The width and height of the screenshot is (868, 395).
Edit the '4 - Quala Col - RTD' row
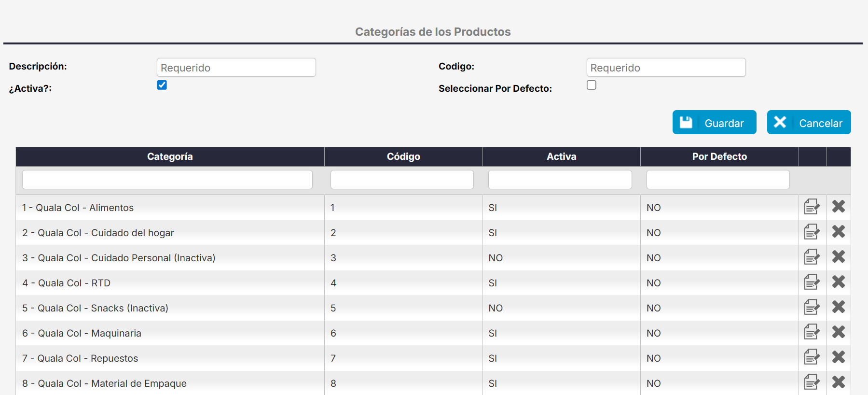pyautogui.click(x=812, y=282)
